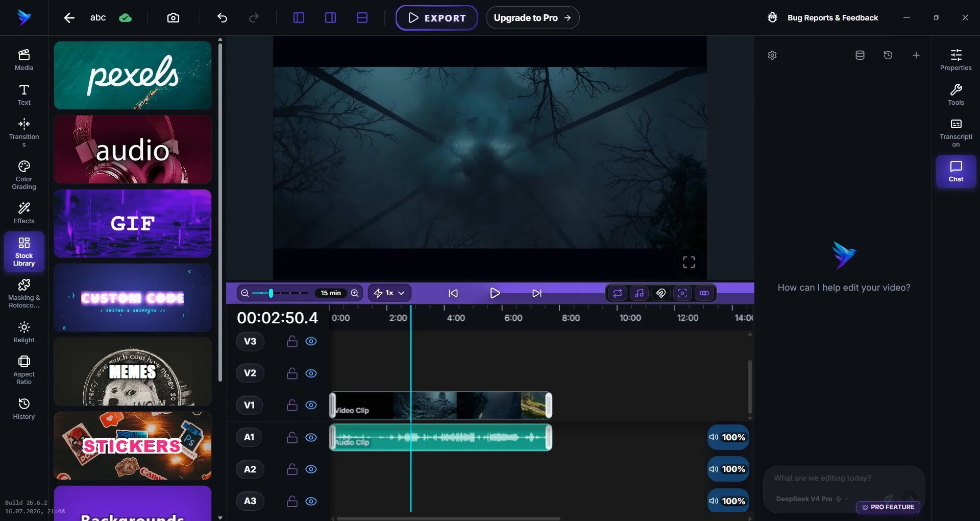Hide the A2 track
The width and height of the screenshot is (980, 521).
pyautogui.click(x=311, y=469)
